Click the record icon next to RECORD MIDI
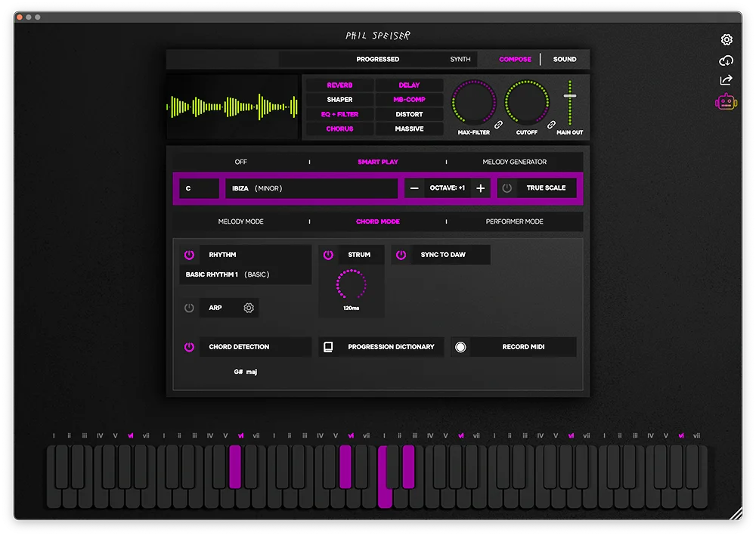 click(x=459, y=346)
